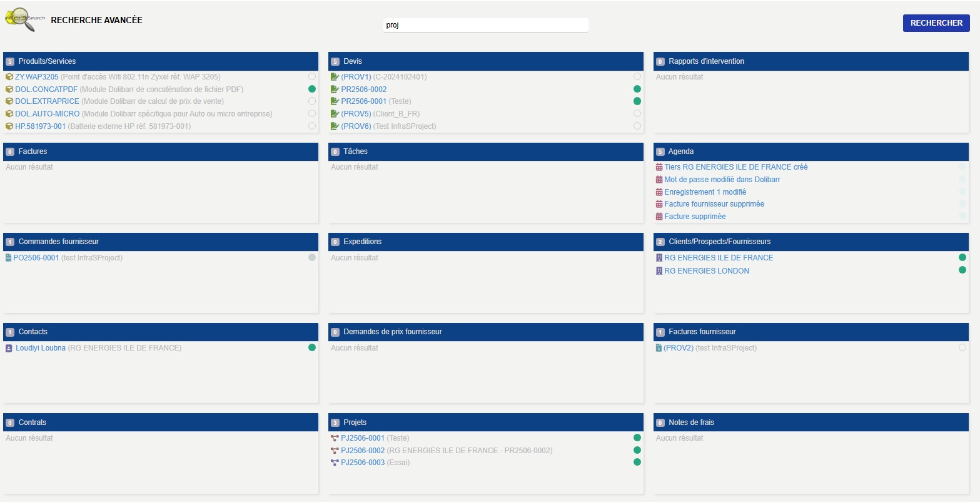The height and width of the screenshot is (502, 980).
Task: Click the contact icon beside Loudiyi Loubna
Action: pyautogui.click(x=9, y=348)
